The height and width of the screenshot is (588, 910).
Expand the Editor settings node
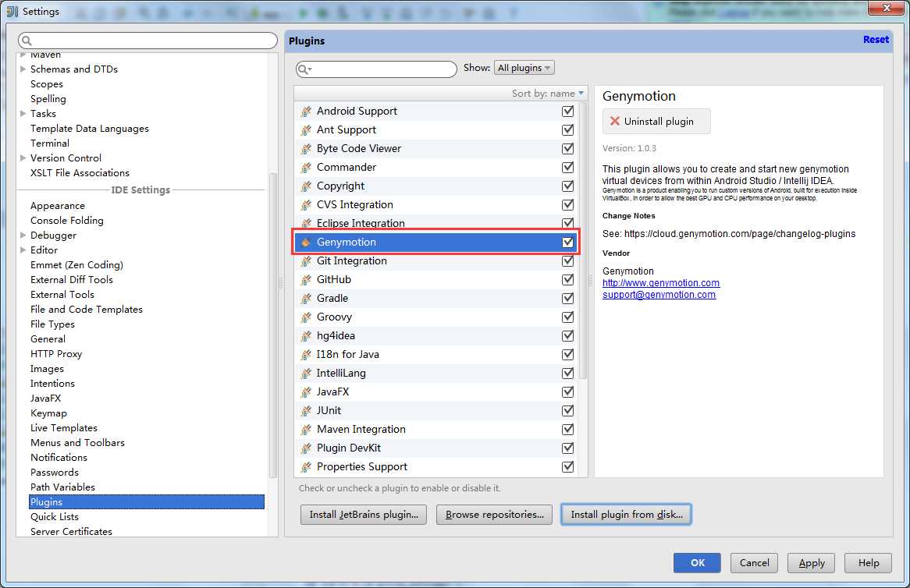coord(23,250)
